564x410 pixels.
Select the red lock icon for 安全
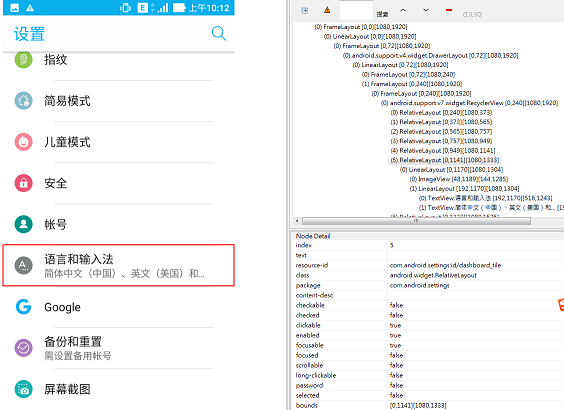coord(23,183)
